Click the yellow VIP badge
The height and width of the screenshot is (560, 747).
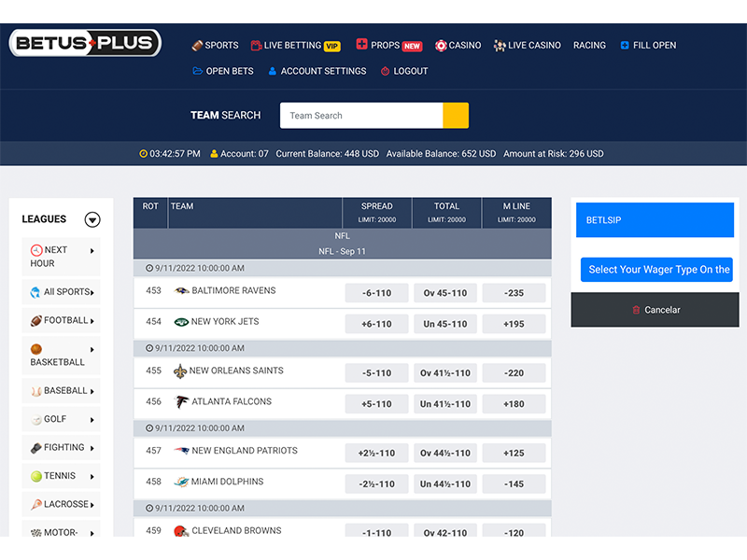click(x=332, y=46)
